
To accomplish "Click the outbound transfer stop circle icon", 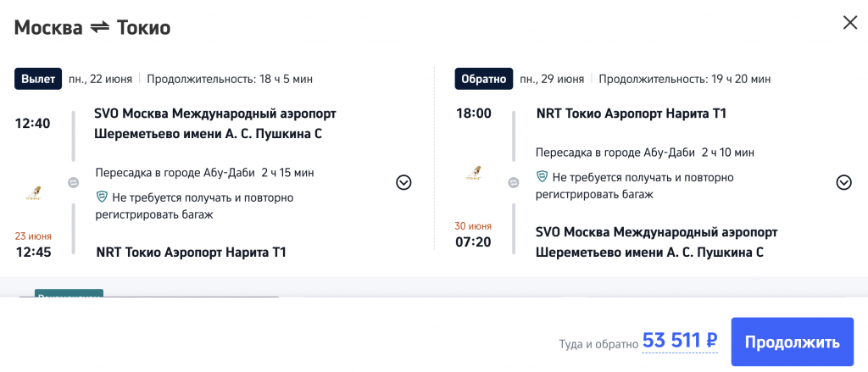I will coord(74,182).
